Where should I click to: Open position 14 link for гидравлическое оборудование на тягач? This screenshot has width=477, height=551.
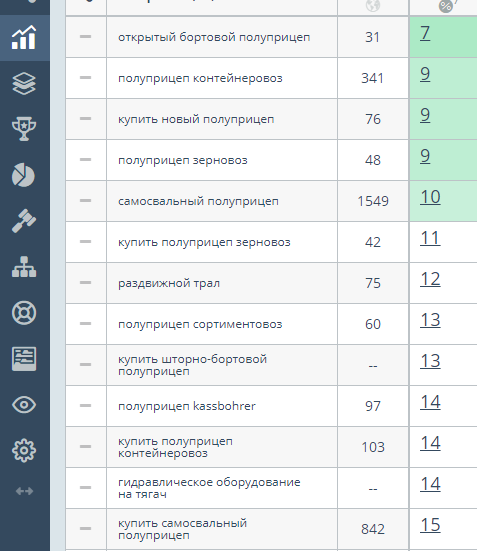(430, 484)
